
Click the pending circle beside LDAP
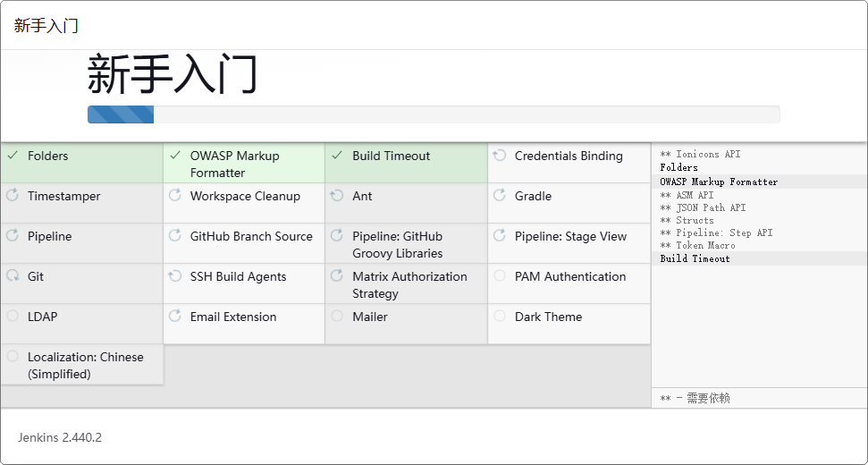click(13, 317)
